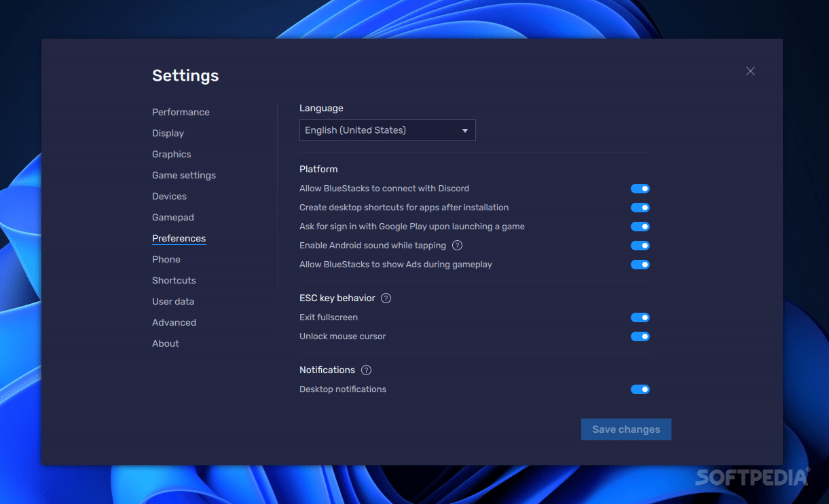Disable Ads during gameplay switch
Viewport: 829px width, 504px height.
[640, 265]
